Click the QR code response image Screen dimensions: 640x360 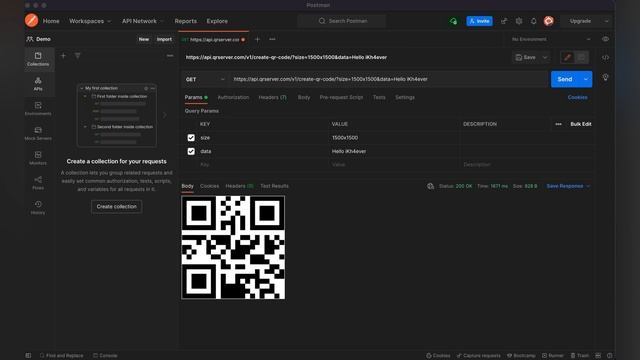tap(233, 247)
